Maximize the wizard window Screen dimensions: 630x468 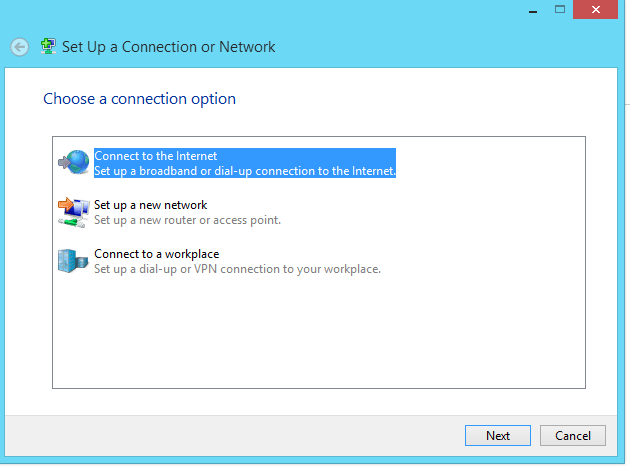[561, 9]
